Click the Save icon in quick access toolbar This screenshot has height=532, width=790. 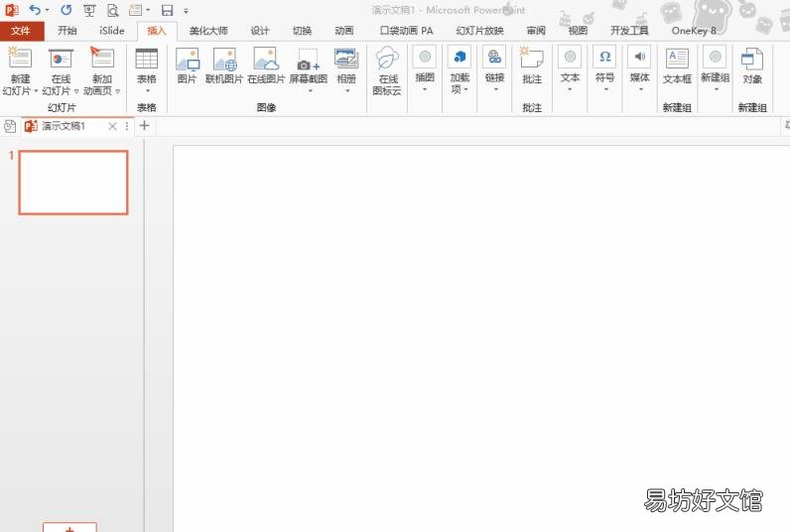pyautogui.click(x=168, y=10)
